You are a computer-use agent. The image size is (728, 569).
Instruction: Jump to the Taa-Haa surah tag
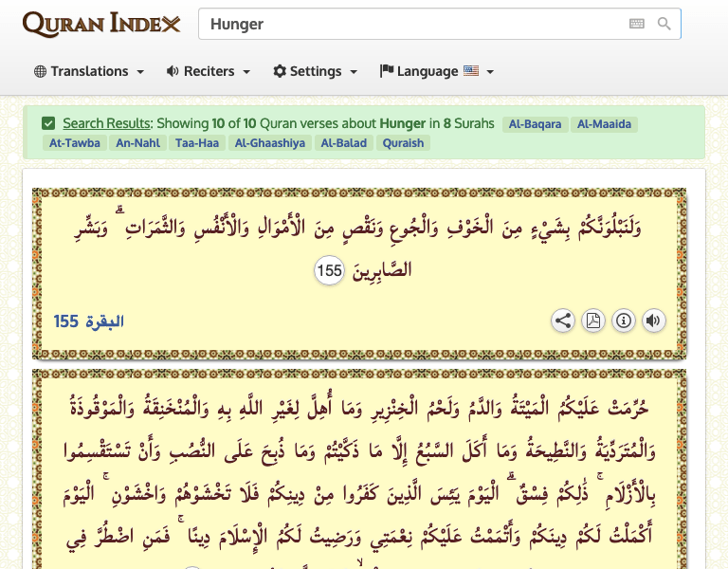(195, 143)
